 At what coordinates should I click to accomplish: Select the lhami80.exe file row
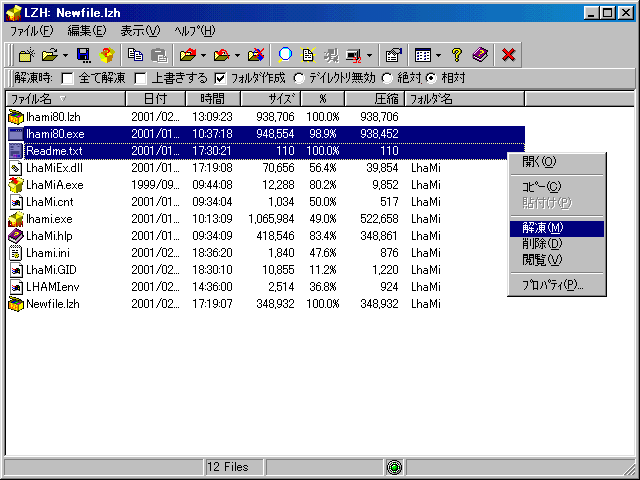click(x=266, y=134)
